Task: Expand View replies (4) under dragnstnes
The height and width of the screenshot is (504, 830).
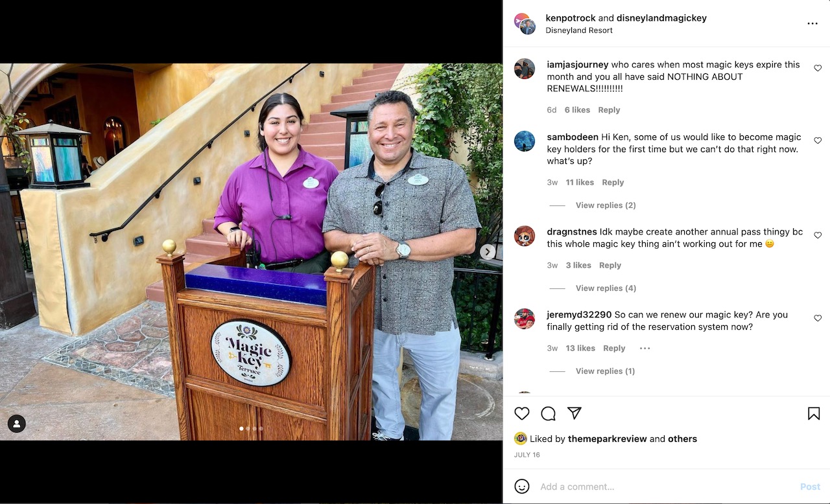Action: (606, 288)
